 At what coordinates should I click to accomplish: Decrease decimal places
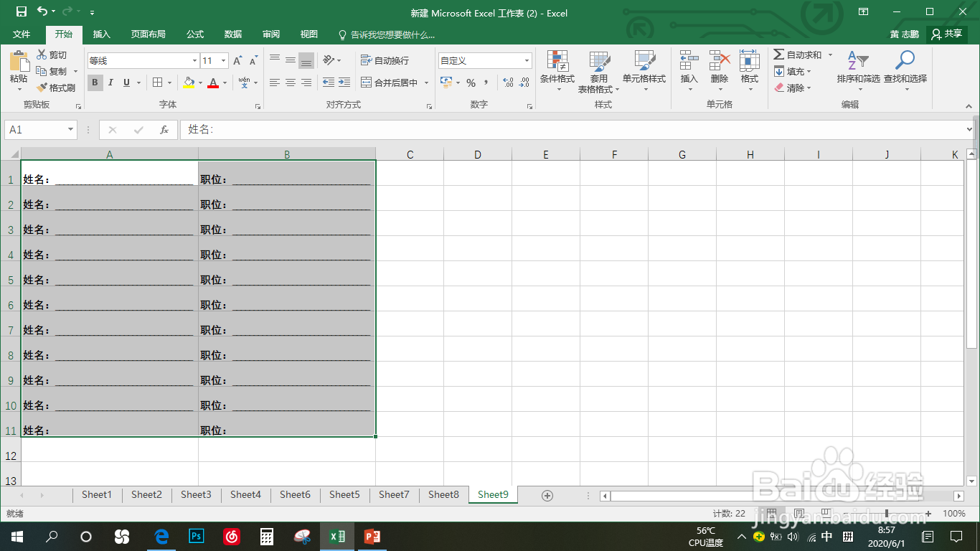524,83
